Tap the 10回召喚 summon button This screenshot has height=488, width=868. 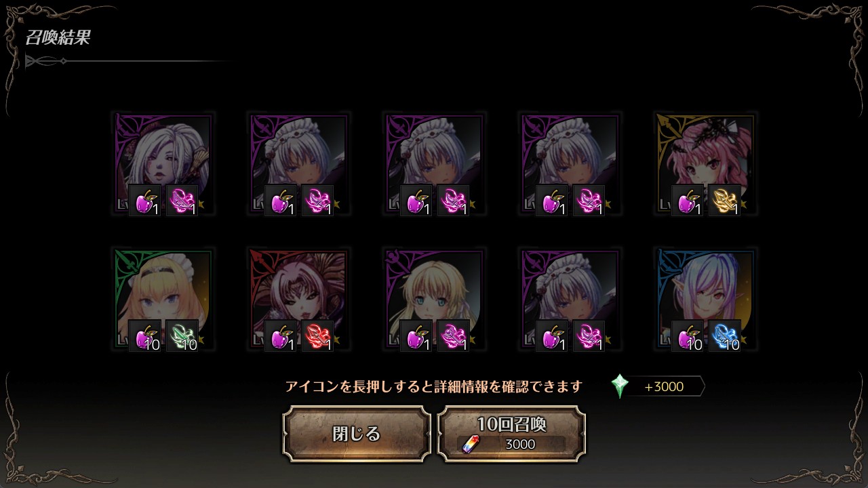[x=511, y=434]
